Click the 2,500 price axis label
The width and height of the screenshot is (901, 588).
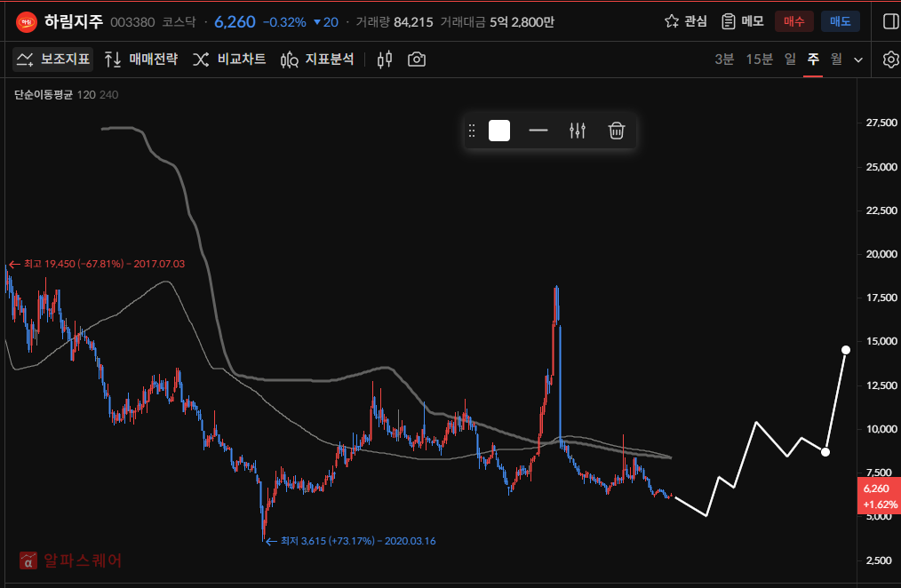[879, 560]
